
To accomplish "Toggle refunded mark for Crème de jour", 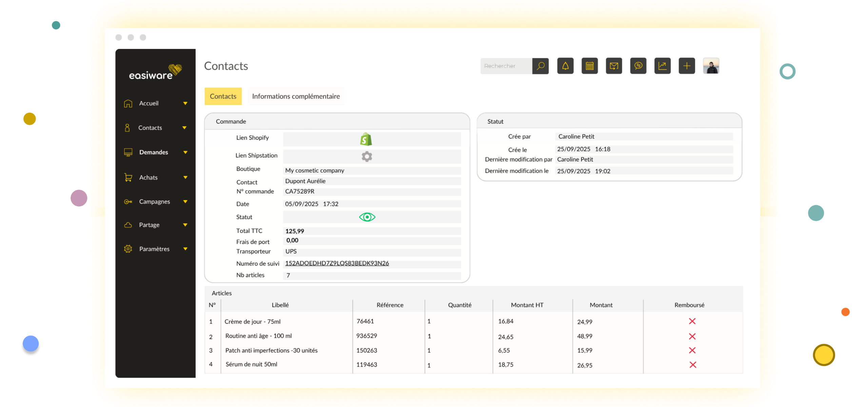I will coord(692,321).
